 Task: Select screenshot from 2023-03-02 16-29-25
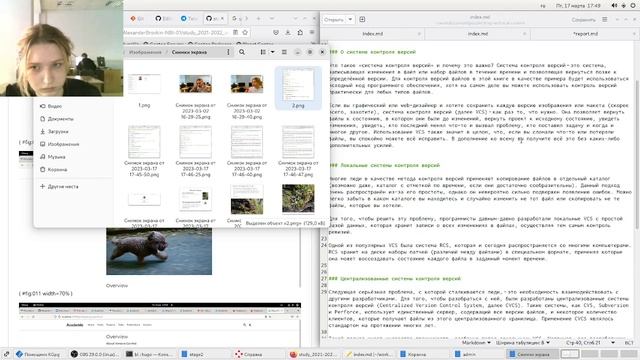pyautogui.click(x=196, y=84)
